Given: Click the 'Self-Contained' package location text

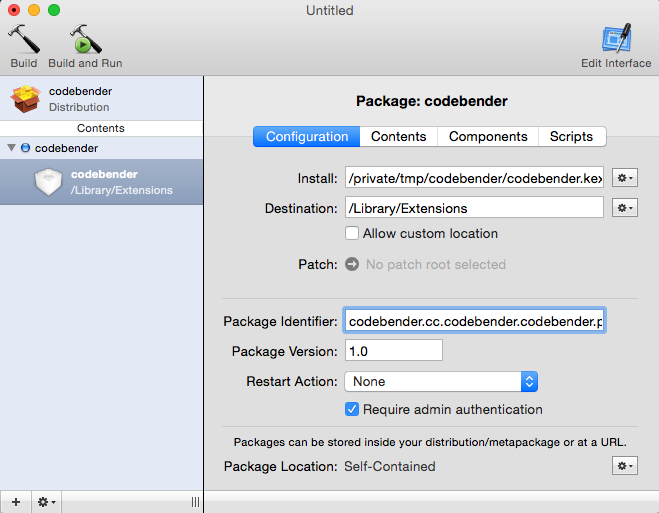Looking at the screenshot, I should coord(390,466).
